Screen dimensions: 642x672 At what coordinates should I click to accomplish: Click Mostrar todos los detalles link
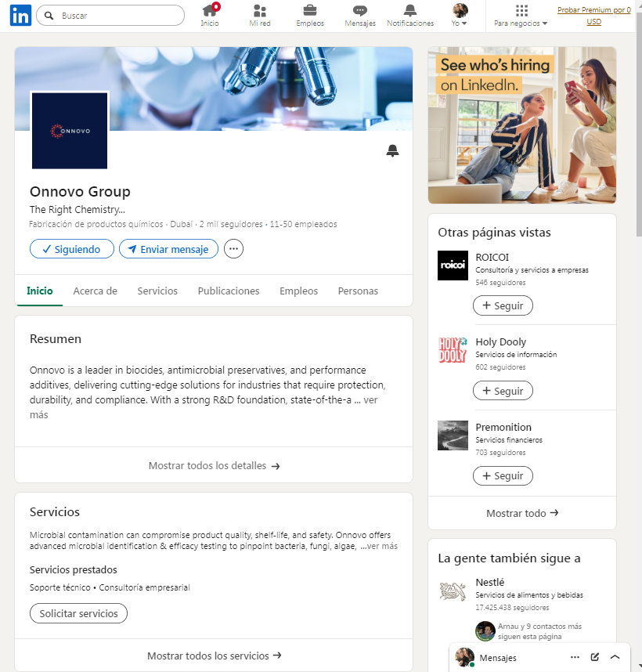pos(214,465)
